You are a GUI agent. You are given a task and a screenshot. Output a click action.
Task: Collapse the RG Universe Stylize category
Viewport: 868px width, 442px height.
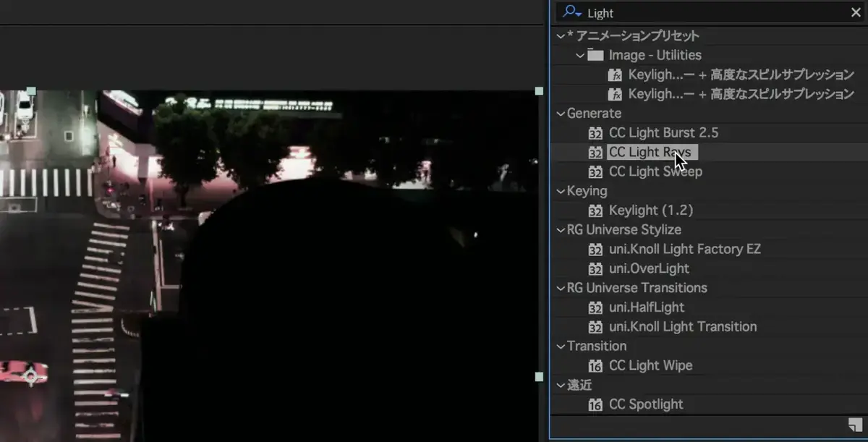click(x=559, y=230)
